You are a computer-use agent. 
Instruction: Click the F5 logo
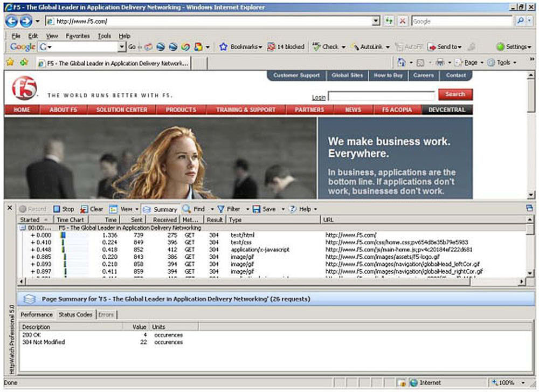tap(24, 88)
